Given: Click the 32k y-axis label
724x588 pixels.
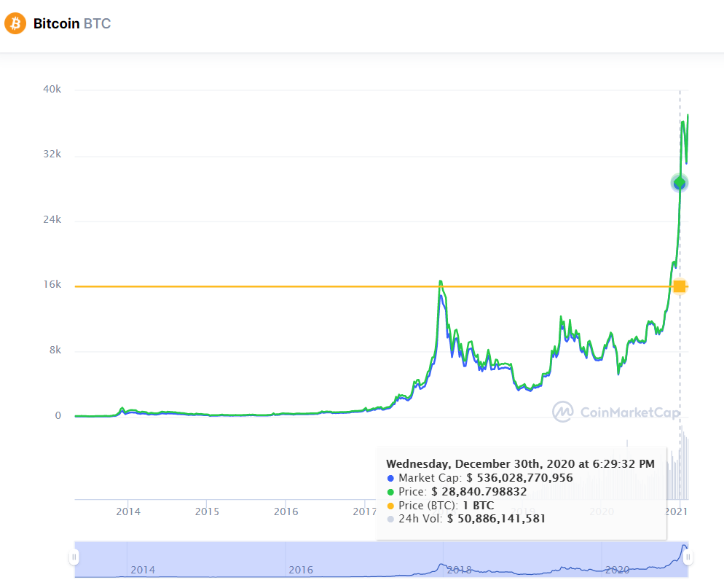Looking at the screenshot, I should click(x=52, y=154).
